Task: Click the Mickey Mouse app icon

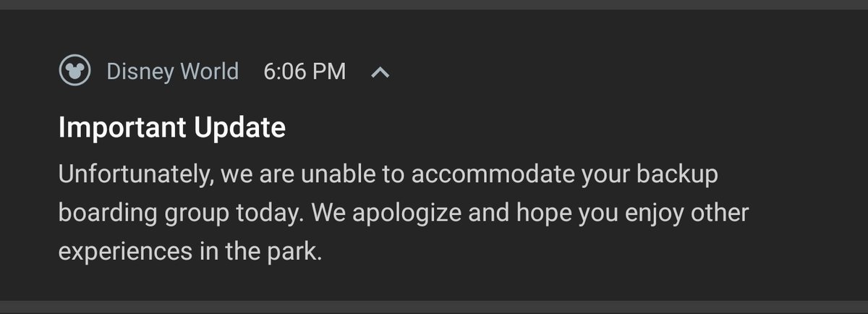Action: point(75,72)
